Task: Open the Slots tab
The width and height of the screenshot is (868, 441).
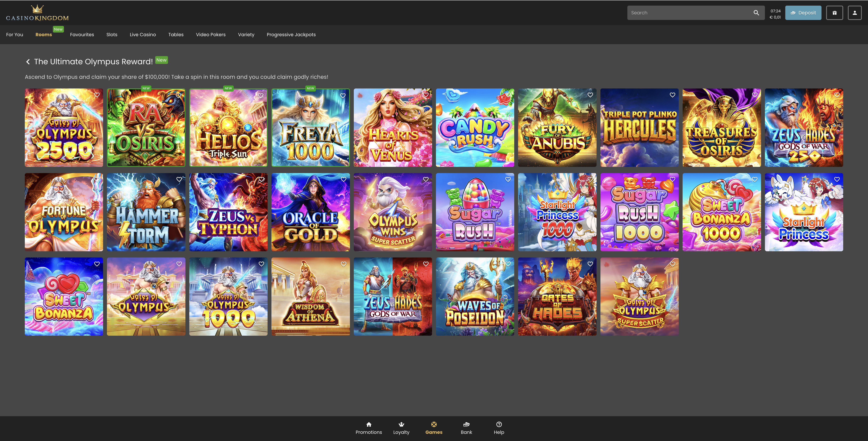Action: tap(112, 35)
